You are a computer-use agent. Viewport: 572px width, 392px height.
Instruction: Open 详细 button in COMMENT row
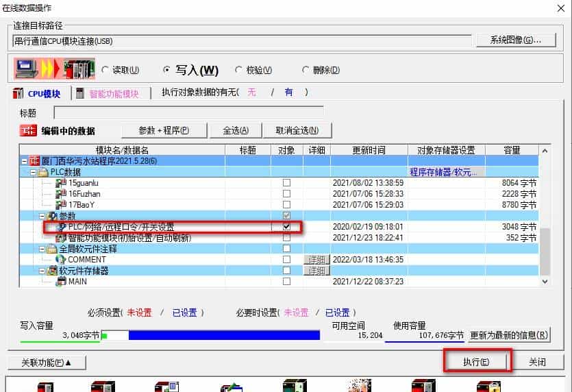coord(316,260)
